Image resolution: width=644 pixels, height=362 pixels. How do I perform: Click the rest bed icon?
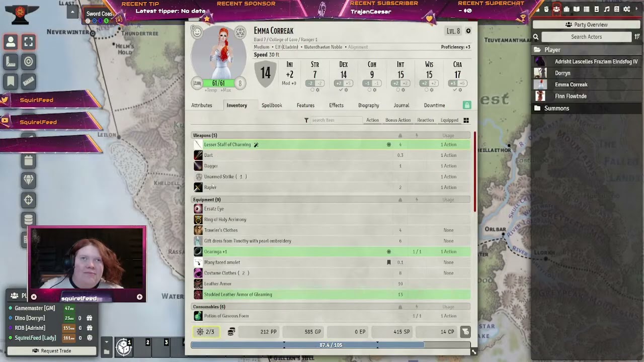[197, 83]
